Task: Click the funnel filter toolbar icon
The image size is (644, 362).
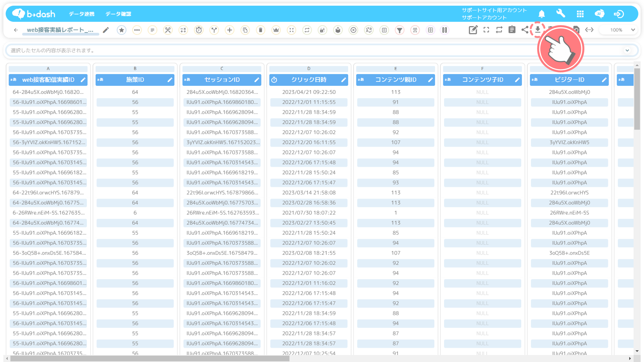Action: (400, 30)
